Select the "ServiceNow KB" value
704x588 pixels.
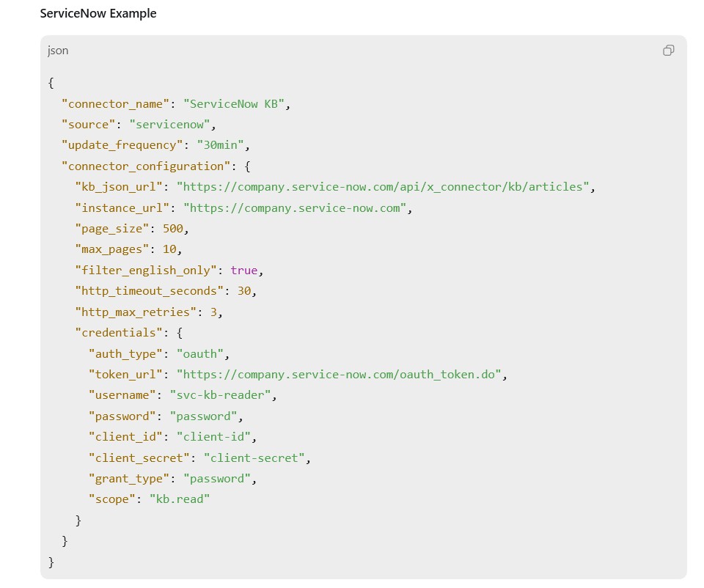(x=233, y=104)
